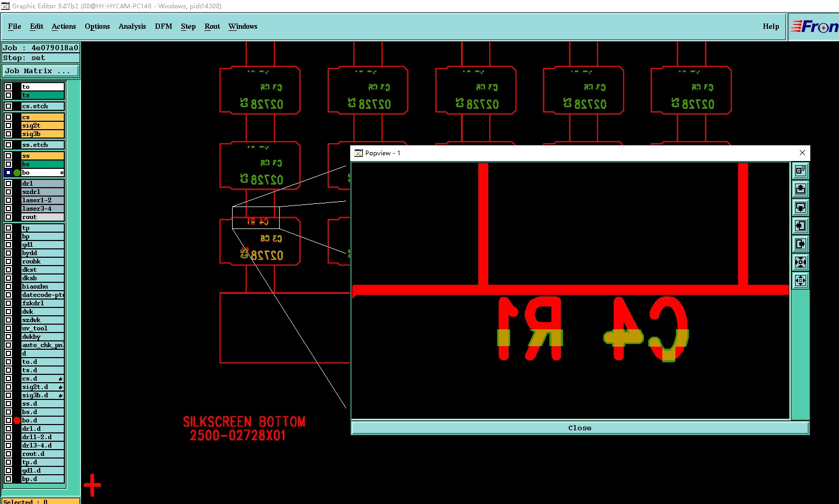This screenshot has height=504, width=839.
Task: Select layer szdrl in the list
Action: coord(42,192)
